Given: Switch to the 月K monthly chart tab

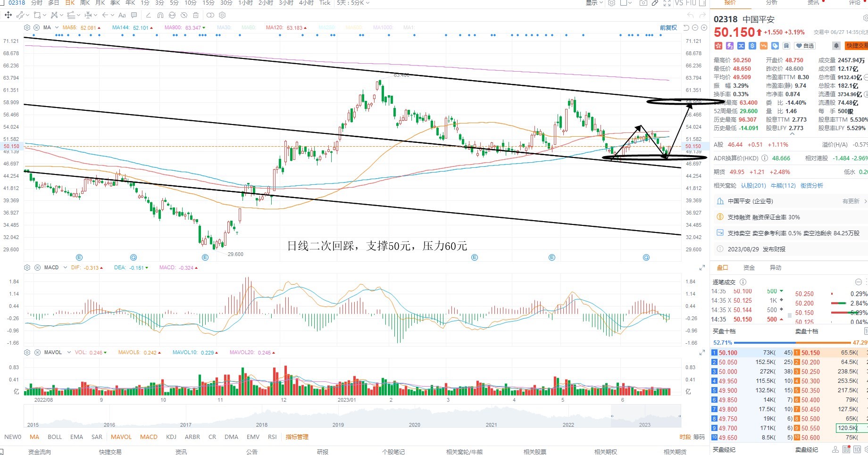Looking at the screenshot, I should click(100, 3).
